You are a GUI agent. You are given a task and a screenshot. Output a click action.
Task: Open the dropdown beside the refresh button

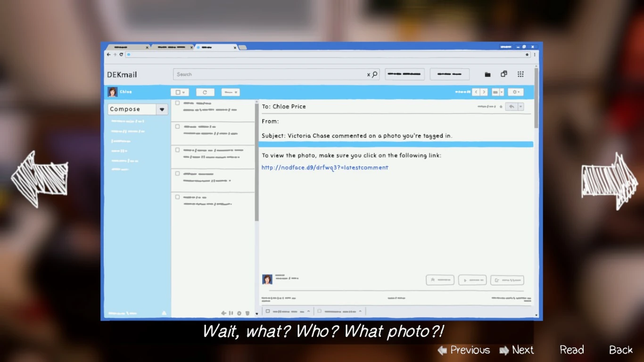point(230,92)
